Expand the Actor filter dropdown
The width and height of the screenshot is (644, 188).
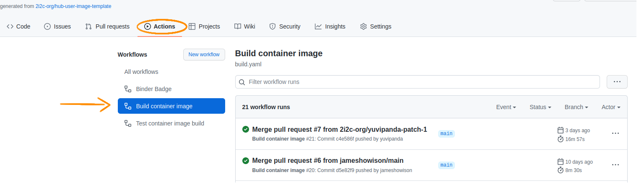pyautogui.click(x=610, y=107)
